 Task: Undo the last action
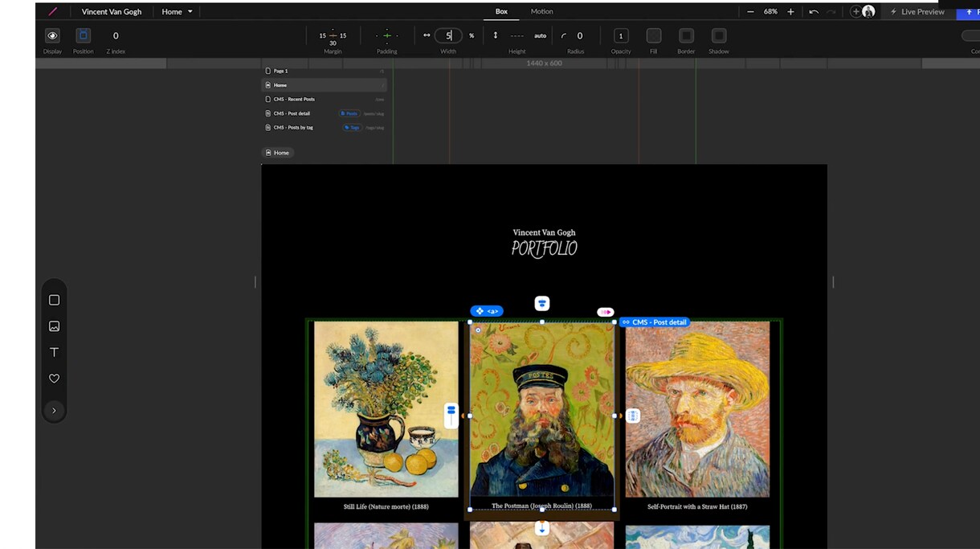(x=814, y=12)
